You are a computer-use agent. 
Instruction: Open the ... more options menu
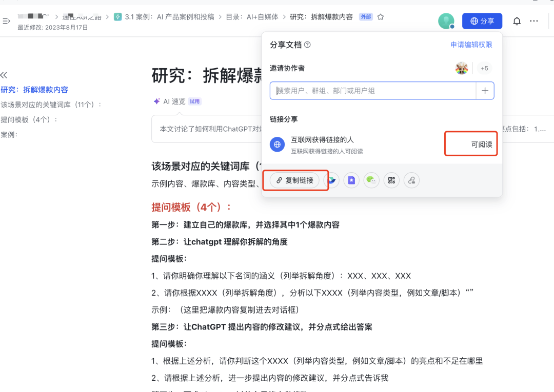tap(534, 20)
